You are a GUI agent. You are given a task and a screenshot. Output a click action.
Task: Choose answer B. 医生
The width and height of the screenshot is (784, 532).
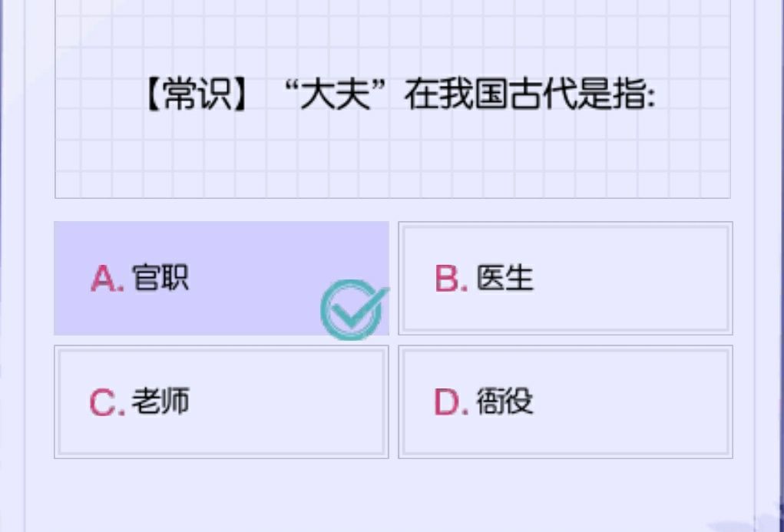tap(565, 278)
